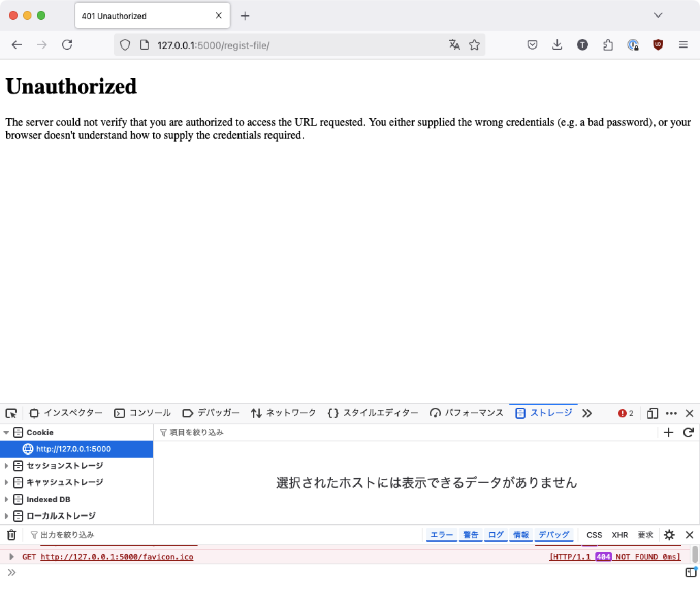Select the element picker tool in devtools
This screenshot has width=700, height=595.
point(11,413)
